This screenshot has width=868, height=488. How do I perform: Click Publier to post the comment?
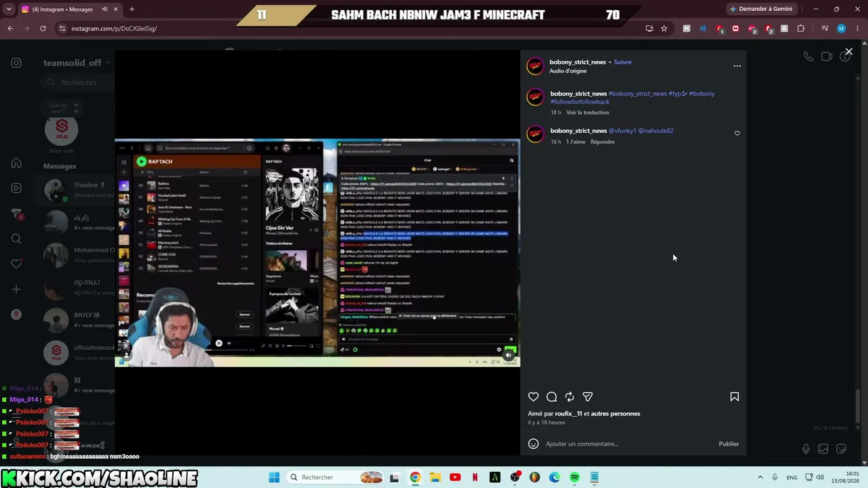729,444
